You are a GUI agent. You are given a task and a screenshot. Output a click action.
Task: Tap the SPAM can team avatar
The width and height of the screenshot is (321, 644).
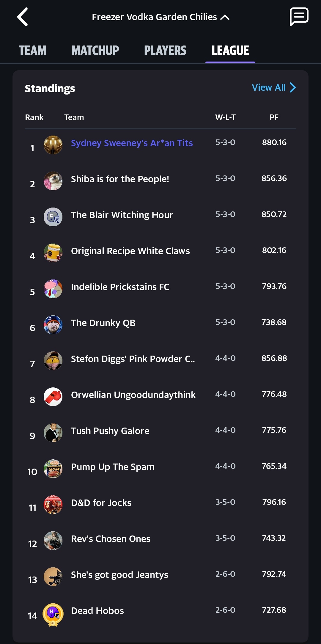tap(53, 469)
